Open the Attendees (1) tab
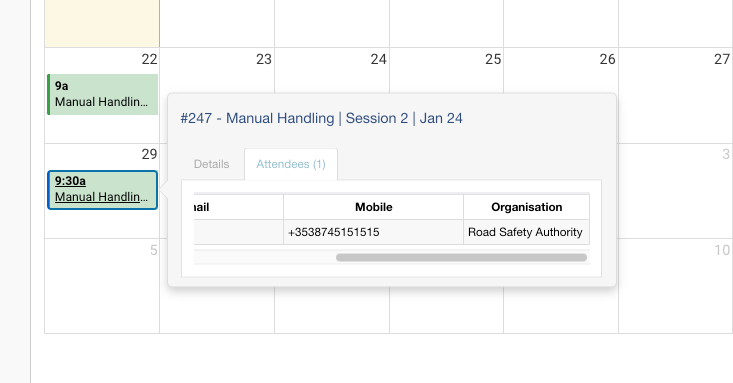The image size is (733, 383). click(x=291, y=164)
